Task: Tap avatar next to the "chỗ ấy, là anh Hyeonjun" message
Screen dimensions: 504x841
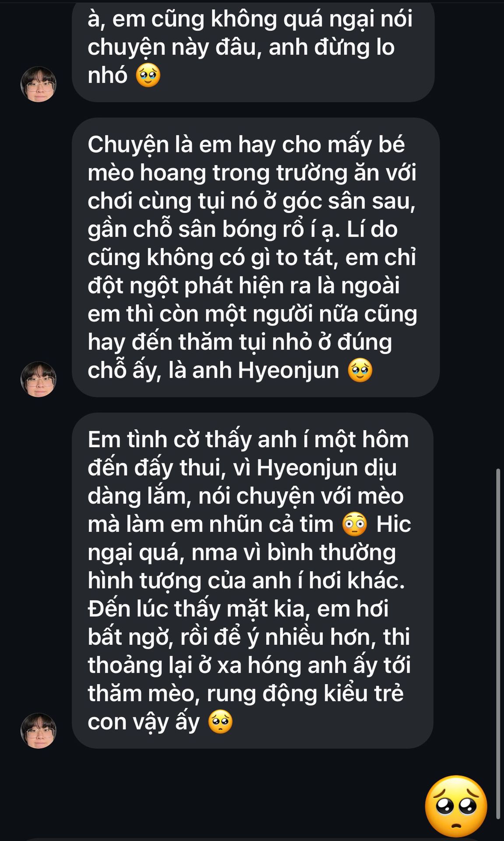Action: (39, 379)
